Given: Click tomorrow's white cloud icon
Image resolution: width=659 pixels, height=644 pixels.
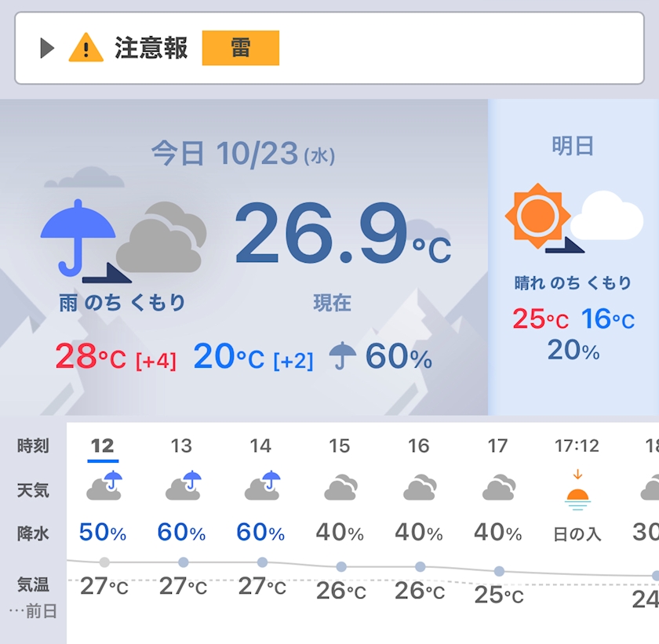Looking at the screenshot, I should pos(607,216).
